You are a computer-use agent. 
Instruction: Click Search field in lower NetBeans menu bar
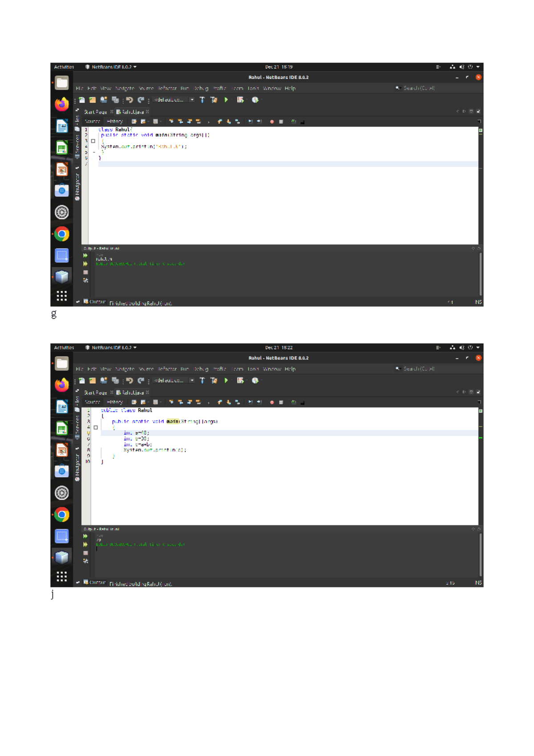(418, 369)
